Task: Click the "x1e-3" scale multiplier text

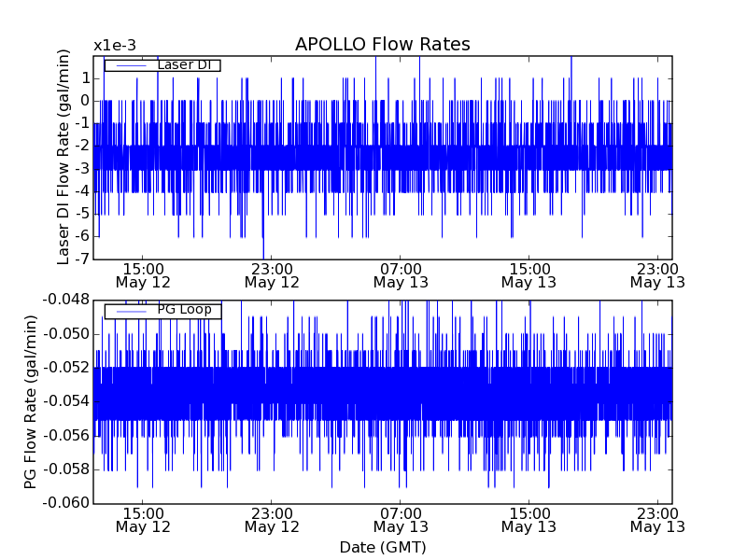Action: [115, 46]
